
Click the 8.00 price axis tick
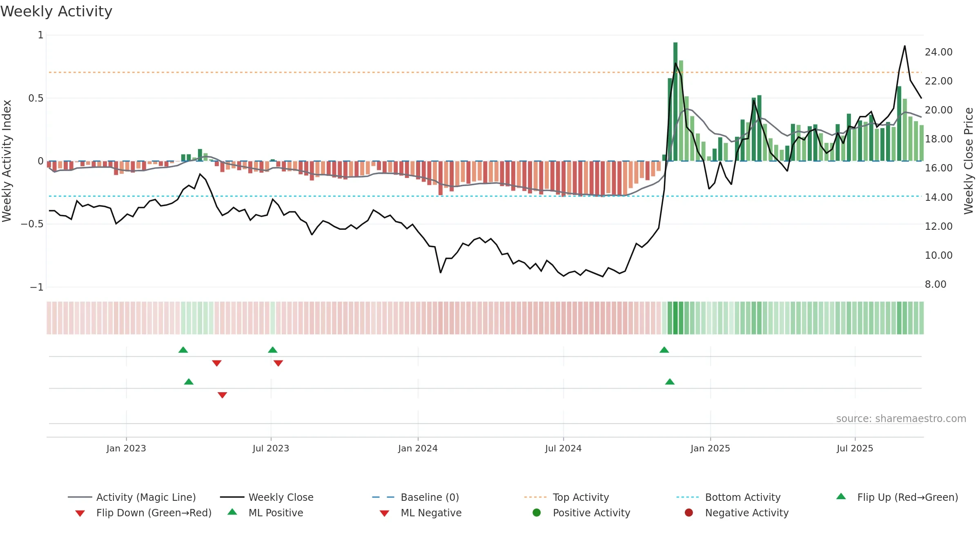coord(935,284)
